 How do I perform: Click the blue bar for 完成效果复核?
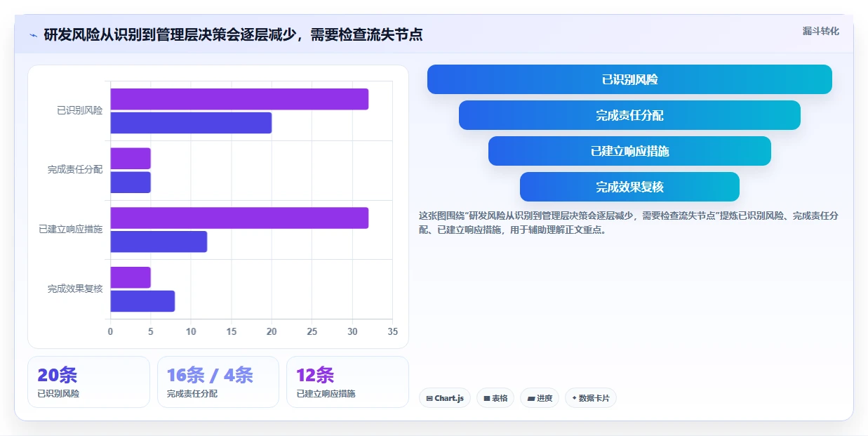pos(142,301)
